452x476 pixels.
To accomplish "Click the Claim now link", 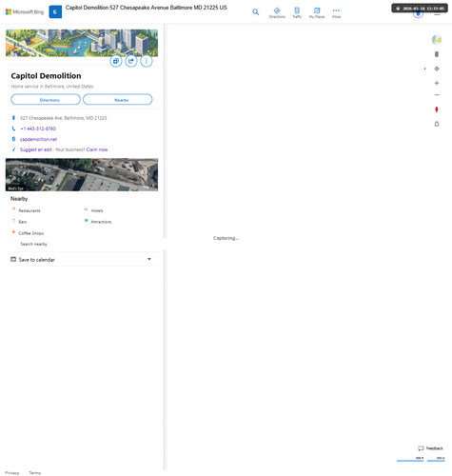I will pyautogui.click(x=97, y=149).
